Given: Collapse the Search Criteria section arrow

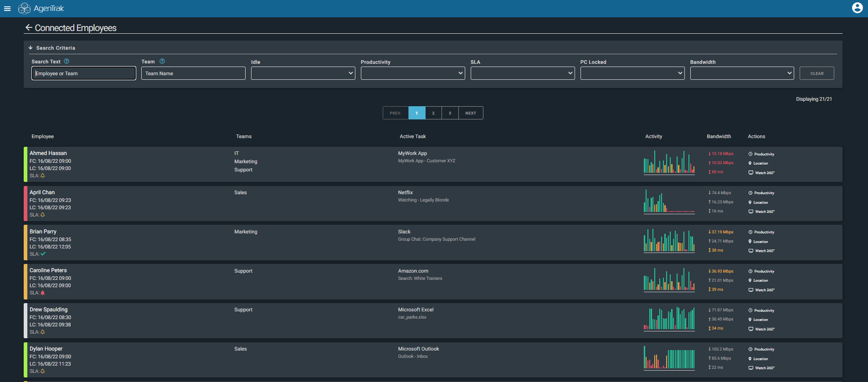Looking at the screenshot, I should pyautogui.click(x=31, y=48).
